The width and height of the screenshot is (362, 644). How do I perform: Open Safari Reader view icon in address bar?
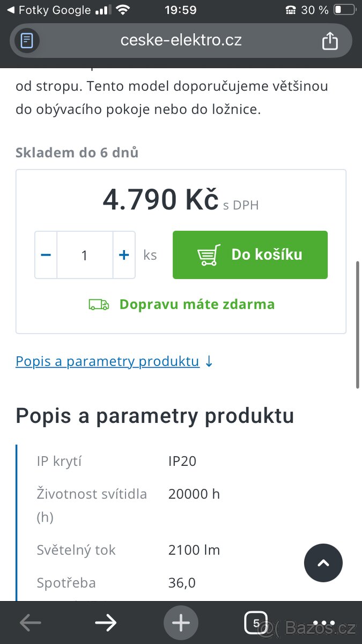pos(25,40)
